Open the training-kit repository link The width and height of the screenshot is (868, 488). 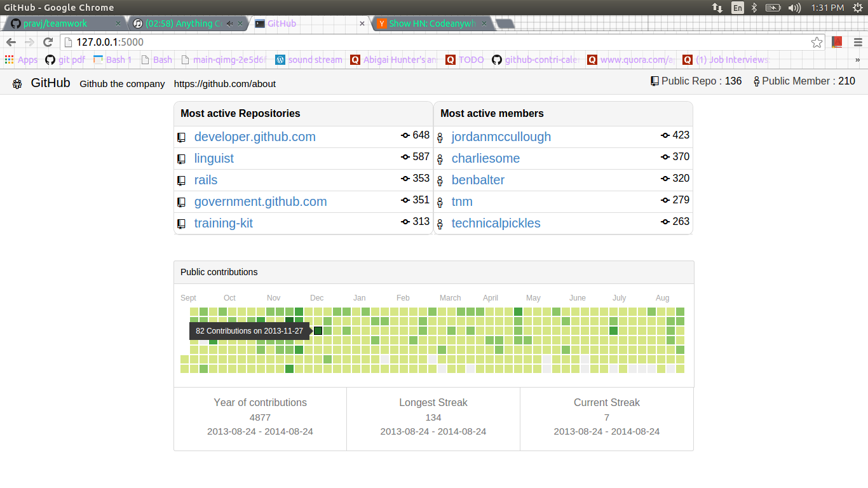tap(224, 223)
